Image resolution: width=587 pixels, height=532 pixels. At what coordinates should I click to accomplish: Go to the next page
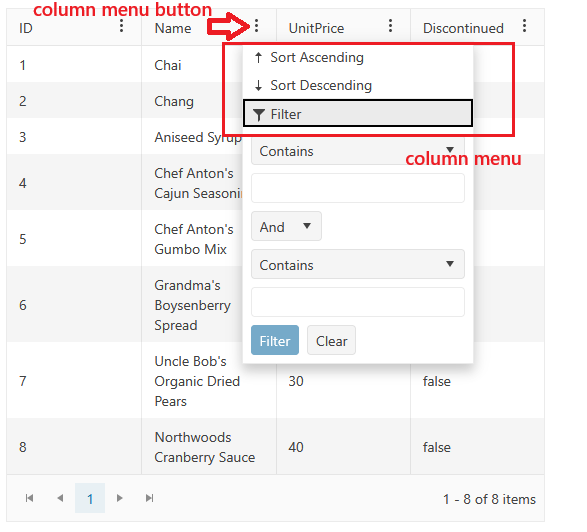pyautogui.click(x=119, y=498)
